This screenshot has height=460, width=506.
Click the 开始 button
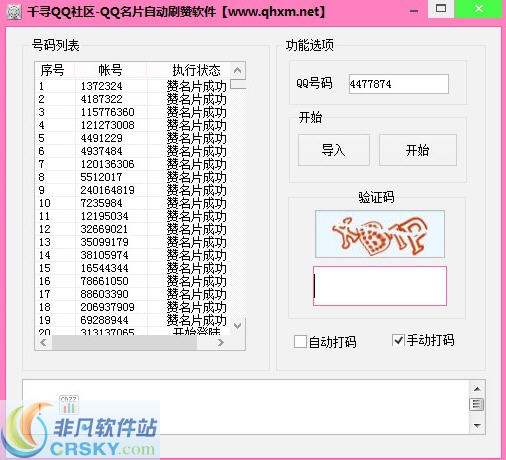click(418, 150)
